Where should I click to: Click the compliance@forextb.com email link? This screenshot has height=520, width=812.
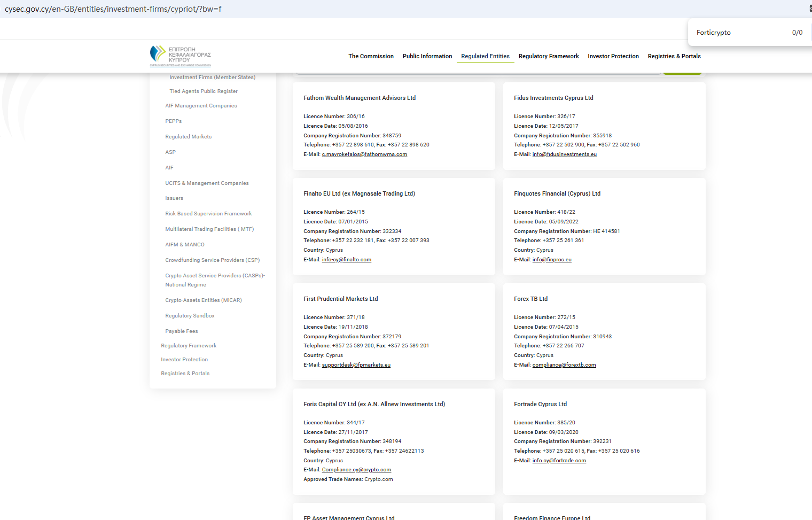(x=564, y=365)
